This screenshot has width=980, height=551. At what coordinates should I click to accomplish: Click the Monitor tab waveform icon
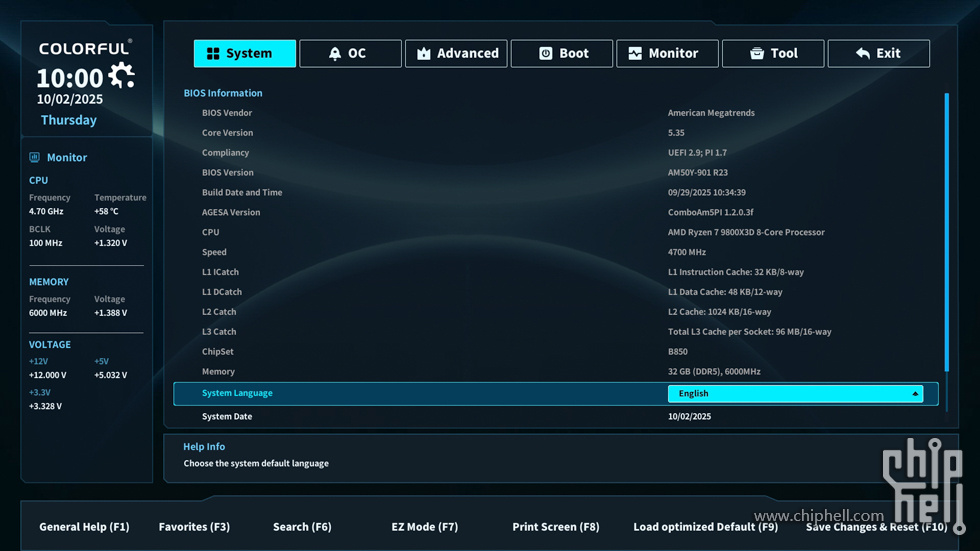(x=635, y=54)
